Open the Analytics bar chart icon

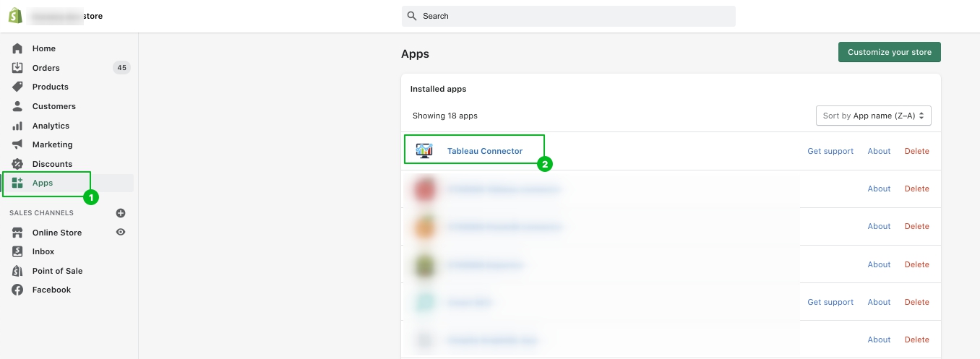click(x=18, y=126)
